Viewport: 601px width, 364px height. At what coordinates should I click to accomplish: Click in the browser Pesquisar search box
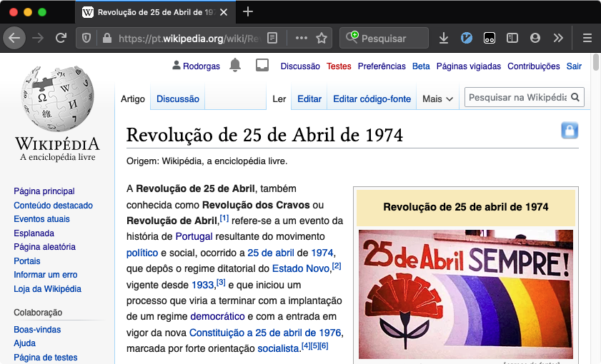(384, 38)
